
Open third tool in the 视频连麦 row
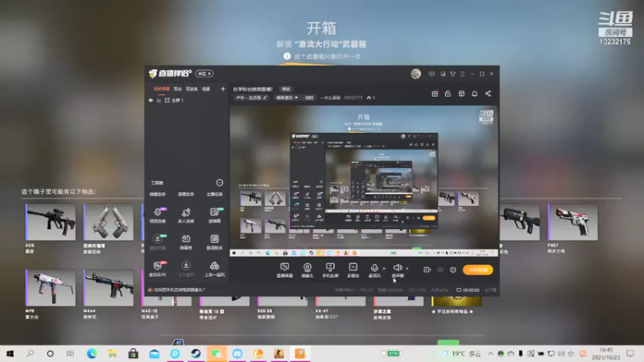(214, 215)
